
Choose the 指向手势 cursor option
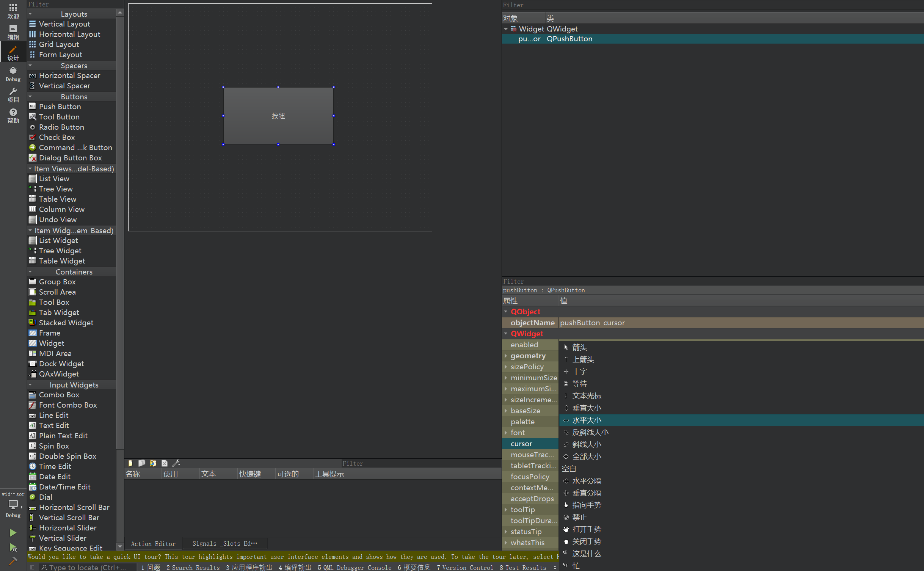[587, 505]
